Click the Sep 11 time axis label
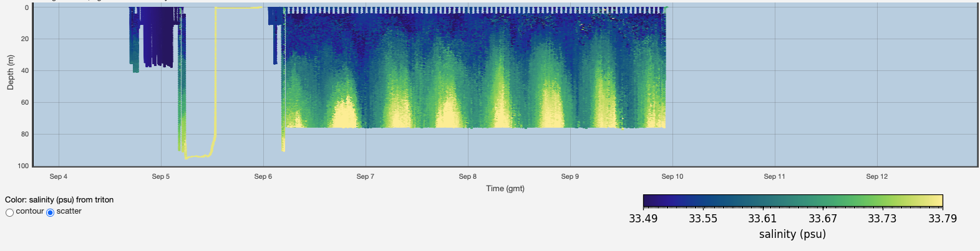This screenshot has width=980, height=251. 774,176
